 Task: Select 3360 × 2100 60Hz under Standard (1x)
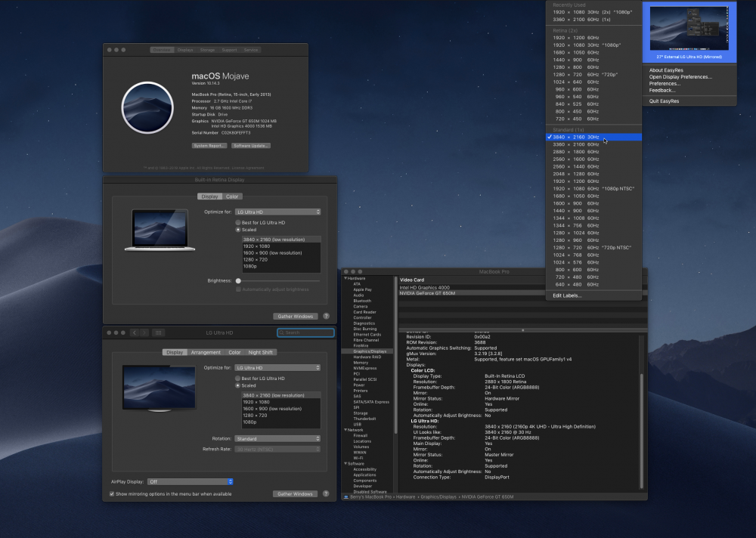[x=593, y=144]
